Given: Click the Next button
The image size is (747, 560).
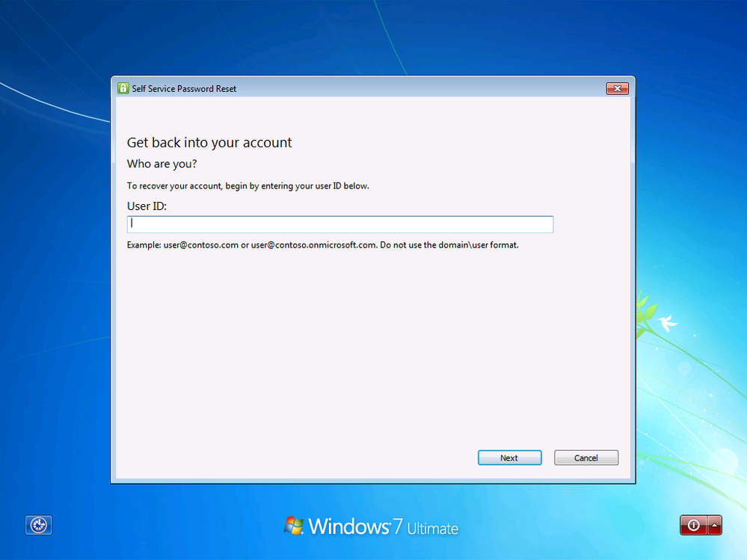Looking at the screenshot, I should pyautogui.click(x=509, y=458).
